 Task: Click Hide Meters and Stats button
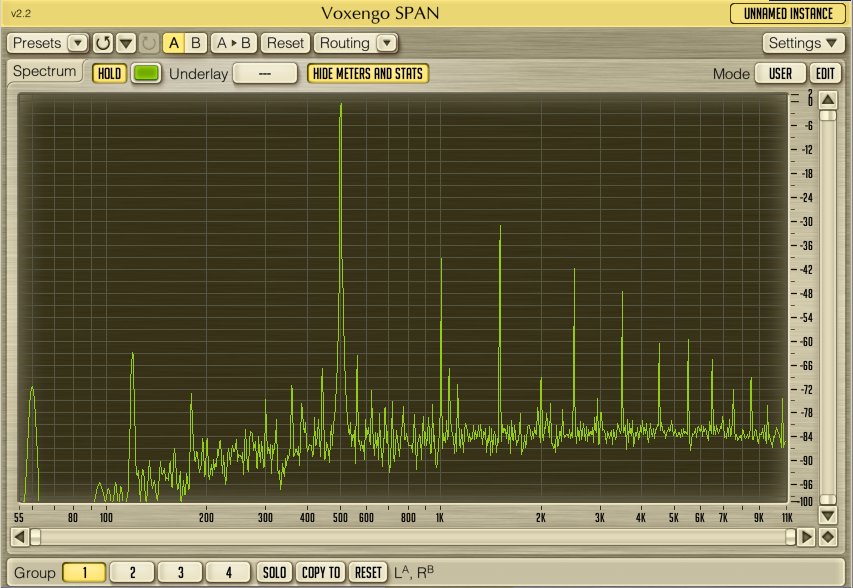click(368, 73)
